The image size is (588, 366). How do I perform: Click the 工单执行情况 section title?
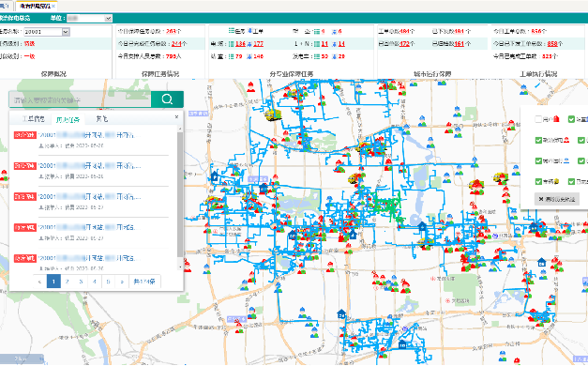tap(538, 74)
